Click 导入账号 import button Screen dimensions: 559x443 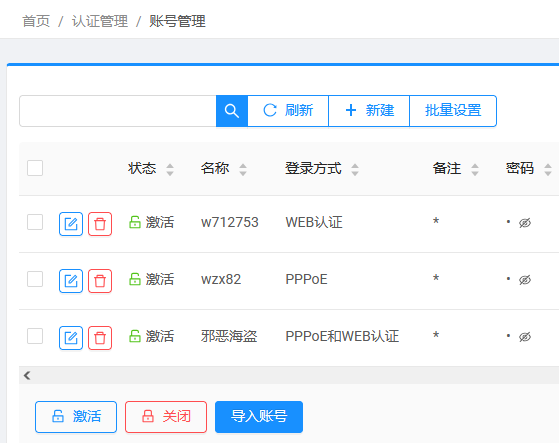click(259, 417)
